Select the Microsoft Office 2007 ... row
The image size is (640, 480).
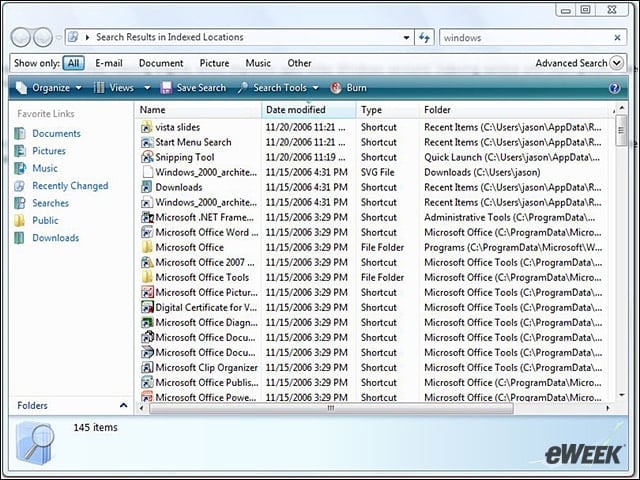373,262
